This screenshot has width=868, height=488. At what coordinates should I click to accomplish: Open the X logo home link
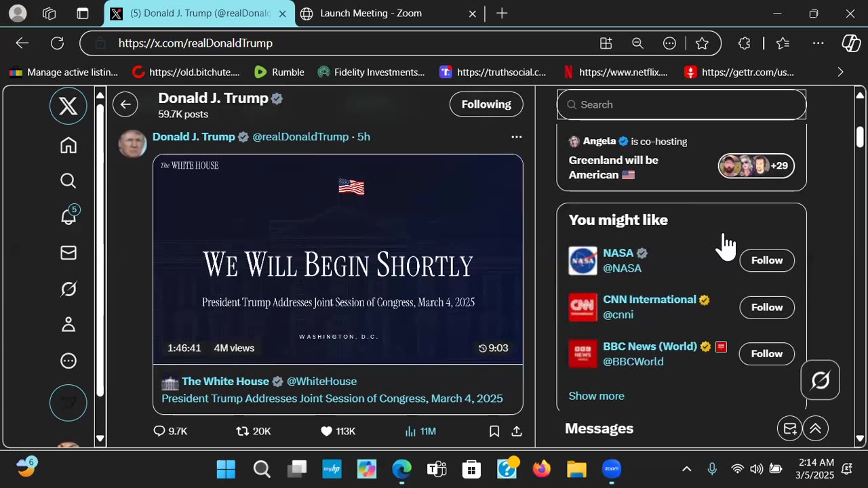tap(68, 106)
